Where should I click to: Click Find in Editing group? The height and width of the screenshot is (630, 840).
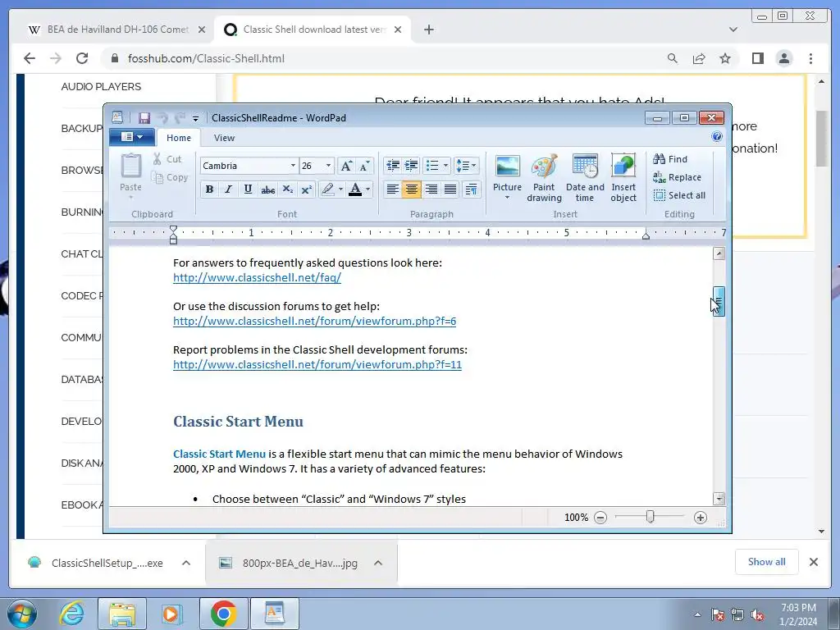(670, 159)
